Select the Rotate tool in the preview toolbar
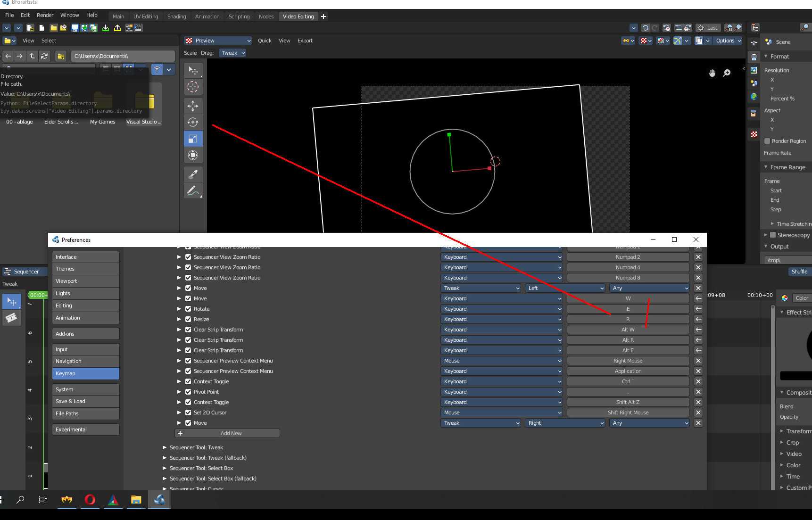The height and width of the screenshot is (520, 812). tap(193, 122)
